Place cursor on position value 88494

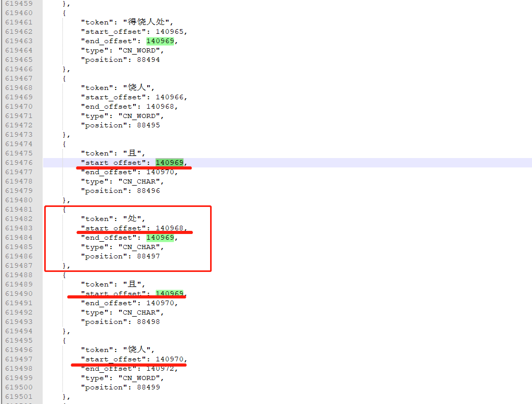point(148,60)
